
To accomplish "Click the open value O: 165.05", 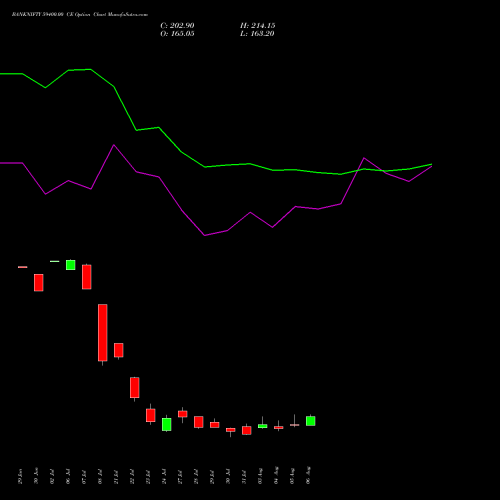I will tap(177, 34).
